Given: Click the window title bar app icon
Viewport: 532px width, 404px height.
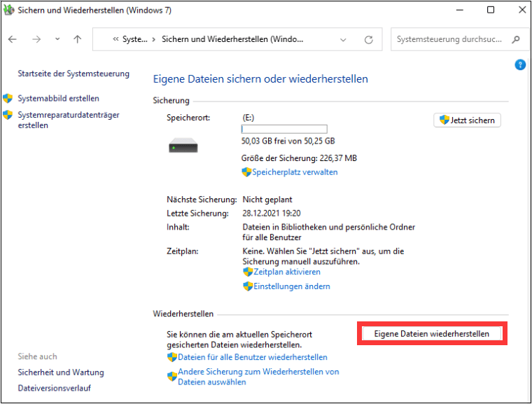Looking at the screenshot, I should pyautogui.click(x=8, y=10).
